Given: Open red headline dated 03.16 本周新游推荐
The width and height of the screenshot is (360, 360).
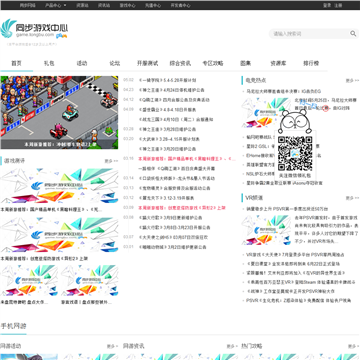Looking at the screenshot, I should [x=187, y=159].
